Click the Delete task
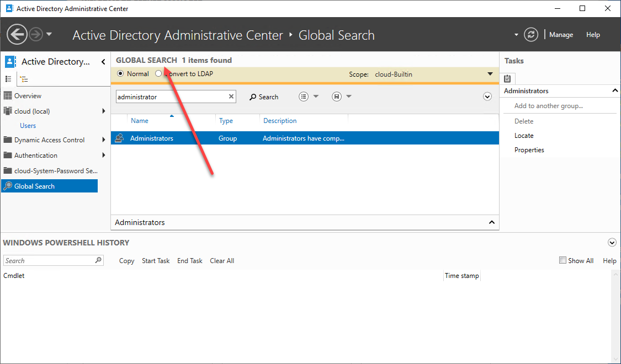Screen dimensions: 621x364 [x=524, y=121]
